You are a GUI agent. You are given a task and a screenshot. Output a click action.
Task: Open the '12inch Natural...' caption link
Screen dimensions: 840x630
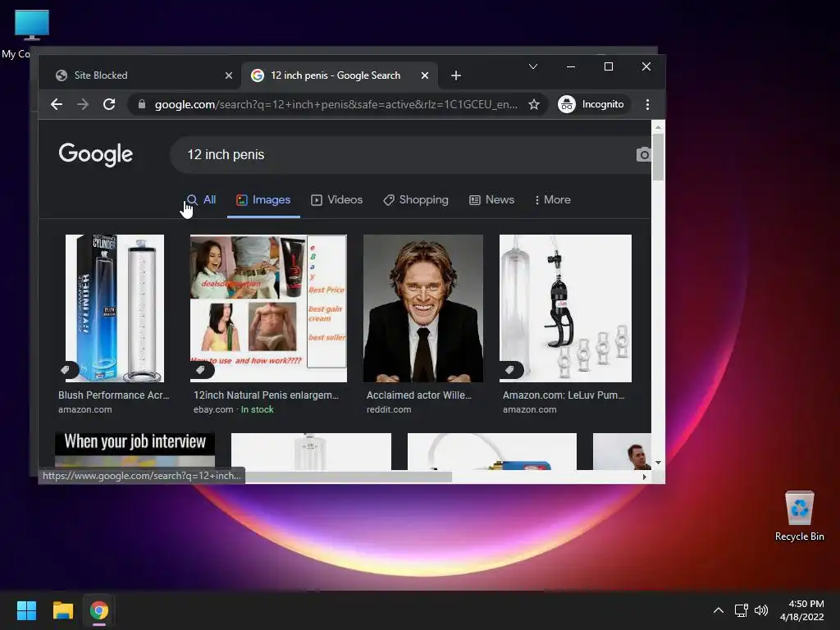tap(267, 395)
